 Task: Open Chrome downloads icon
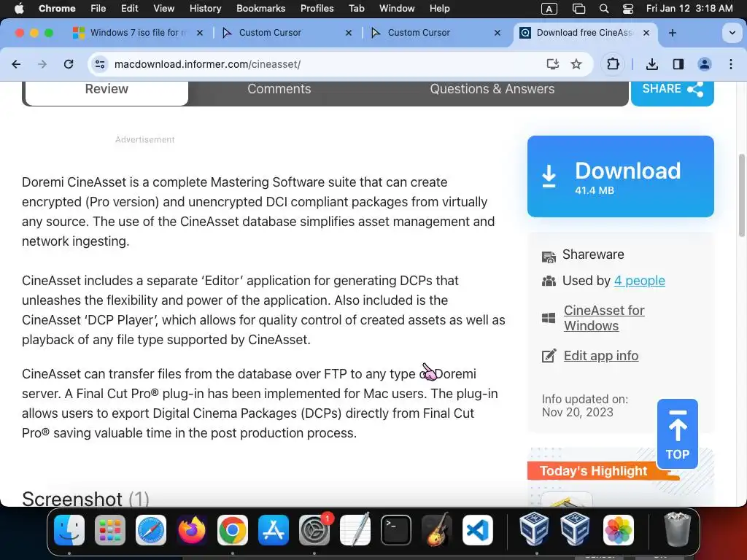[x=652, y=64]
